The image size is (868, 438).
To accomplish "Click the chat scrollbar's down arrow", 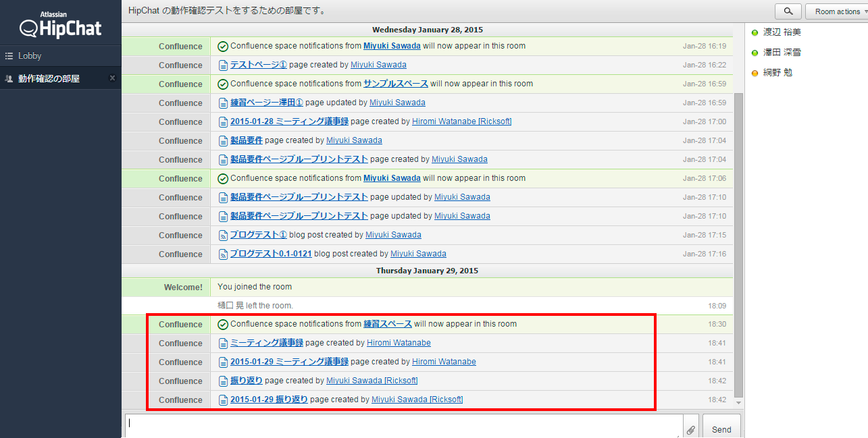I will point(739,403).
